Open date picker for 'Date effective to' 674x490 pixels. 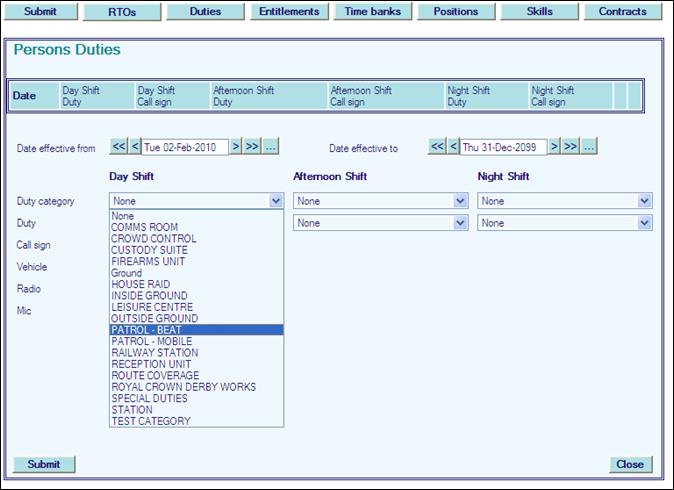pyautogui.click(x=589, y=147)
